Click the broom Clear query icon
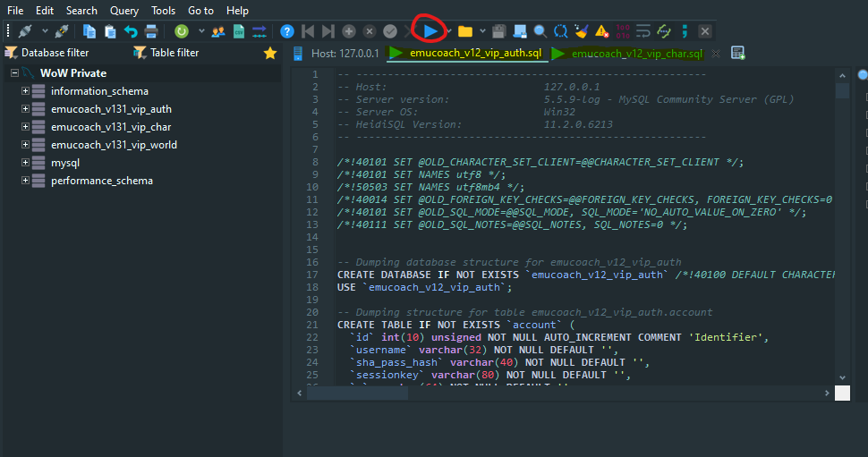Viewport: 868px width, 457px height. coord(582,31)
